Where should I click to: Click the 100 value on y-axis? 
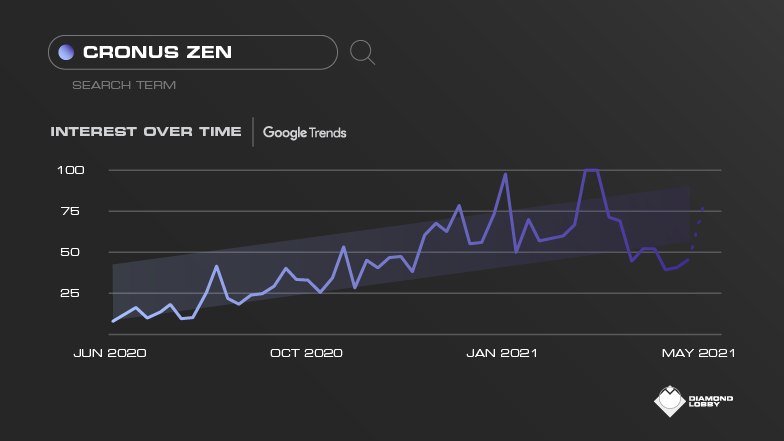pos(70,170)
